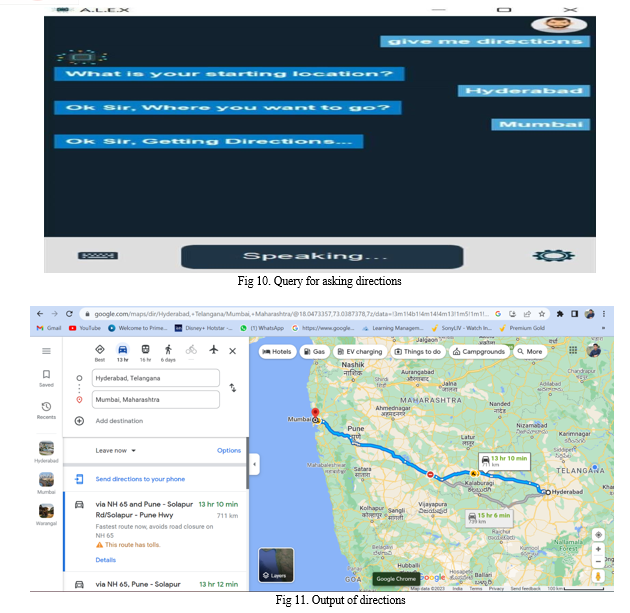Open Layers map thumbnail
630x613 pixels.
pos(276,565)
